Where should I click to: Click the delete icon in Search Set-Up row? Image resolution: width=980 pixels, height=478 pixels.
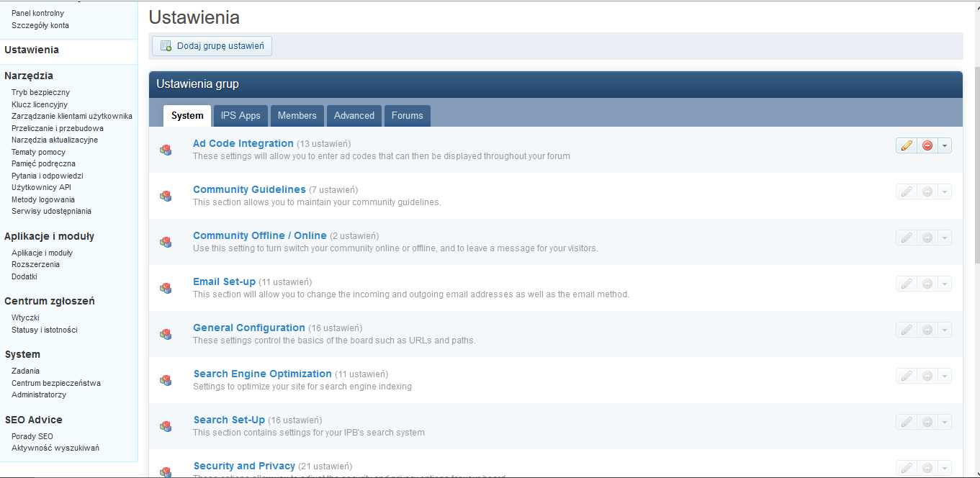coord(927,422)
